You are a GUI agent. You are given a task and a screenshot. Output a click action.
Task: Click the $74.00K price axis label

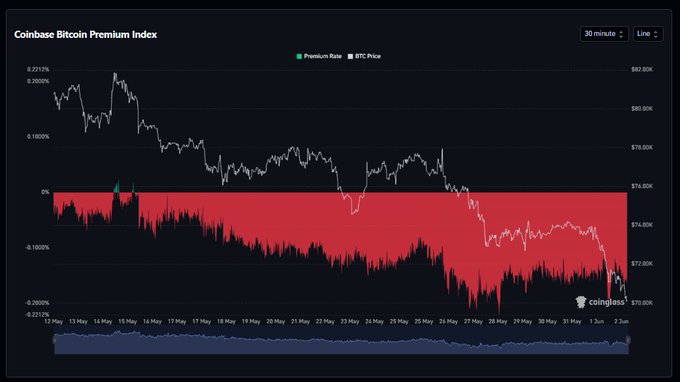(642, 225)
